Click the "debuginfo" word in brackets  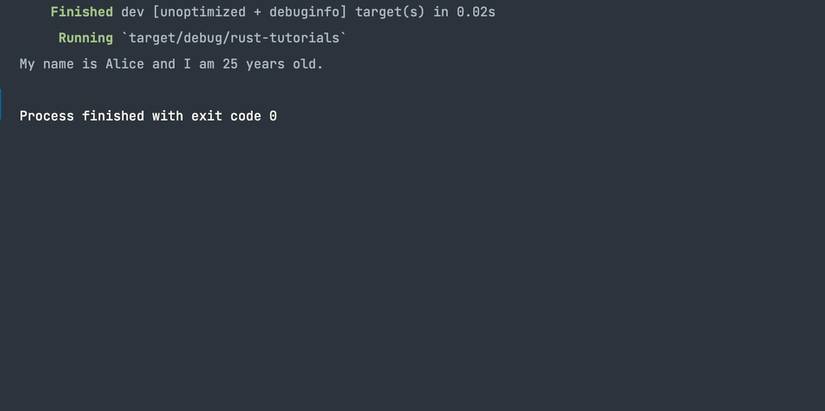304,12
